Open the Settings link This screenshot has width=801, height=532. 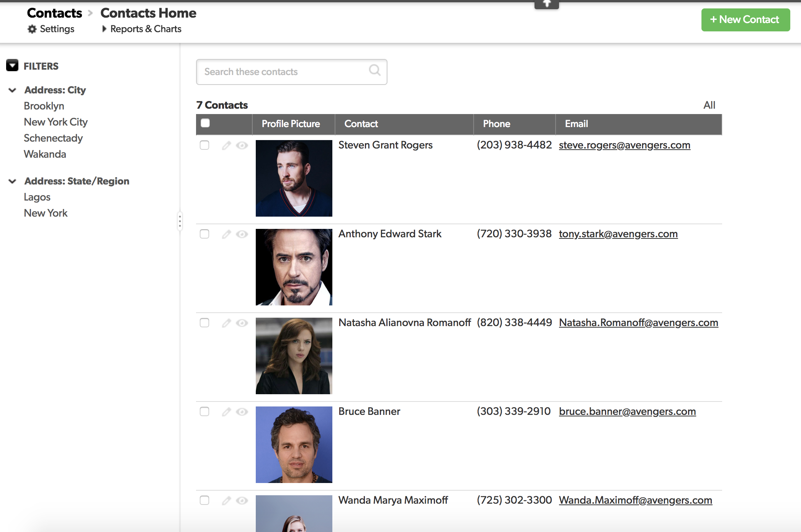point(57,29)
